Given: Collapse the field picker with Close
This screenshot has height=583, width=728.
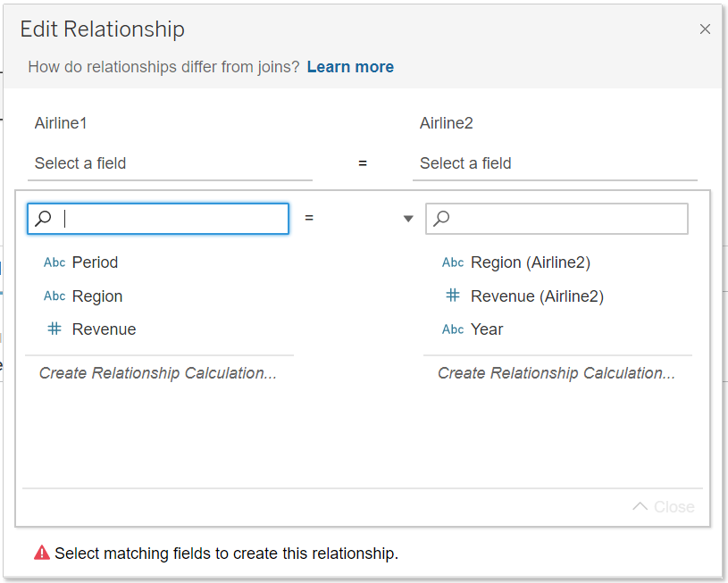Looking at the screenshot, I should pos(664,507).
